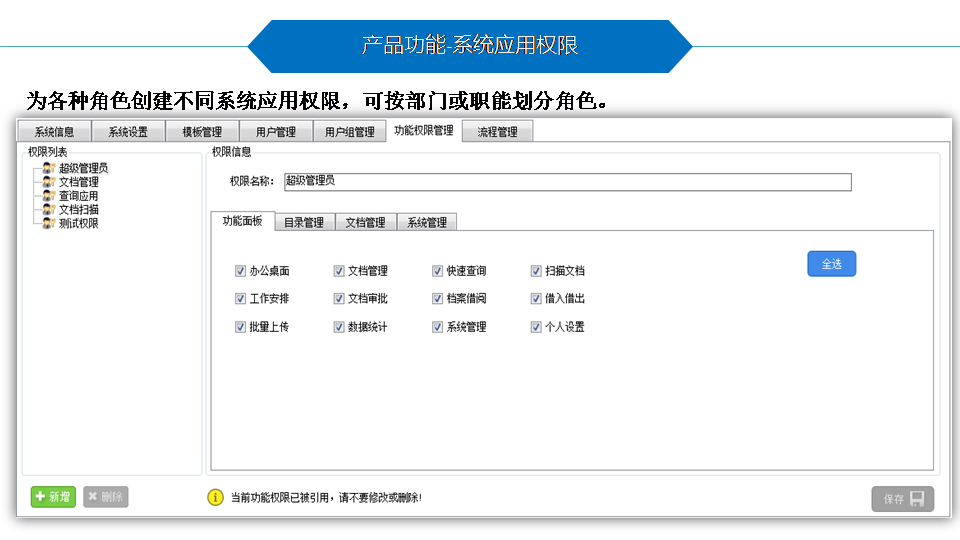Click the 超级管理员 role icon in tree
Screen dimensions: 960x540
point(48,168)
